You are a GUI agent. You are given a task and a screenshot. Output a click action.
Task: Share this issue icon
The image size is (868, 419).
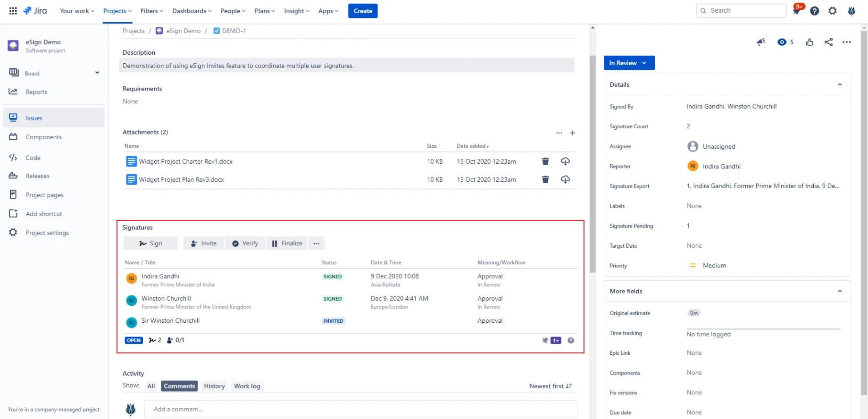click(828, 42)
